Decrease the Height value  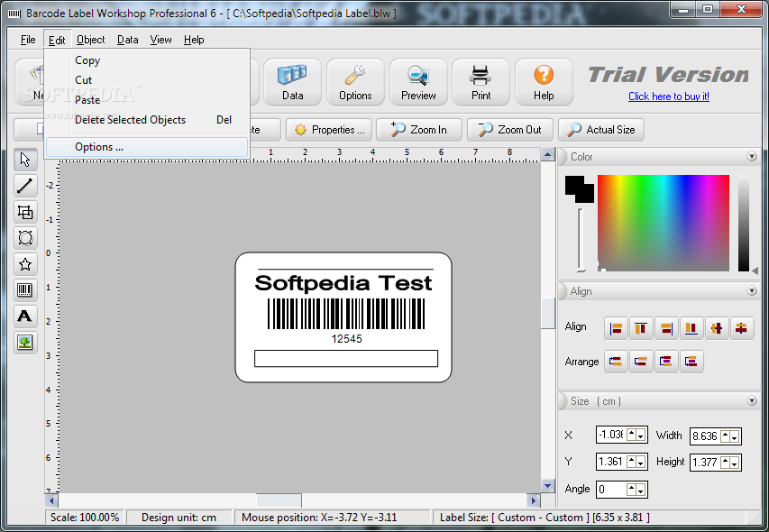tap(734, 463)
